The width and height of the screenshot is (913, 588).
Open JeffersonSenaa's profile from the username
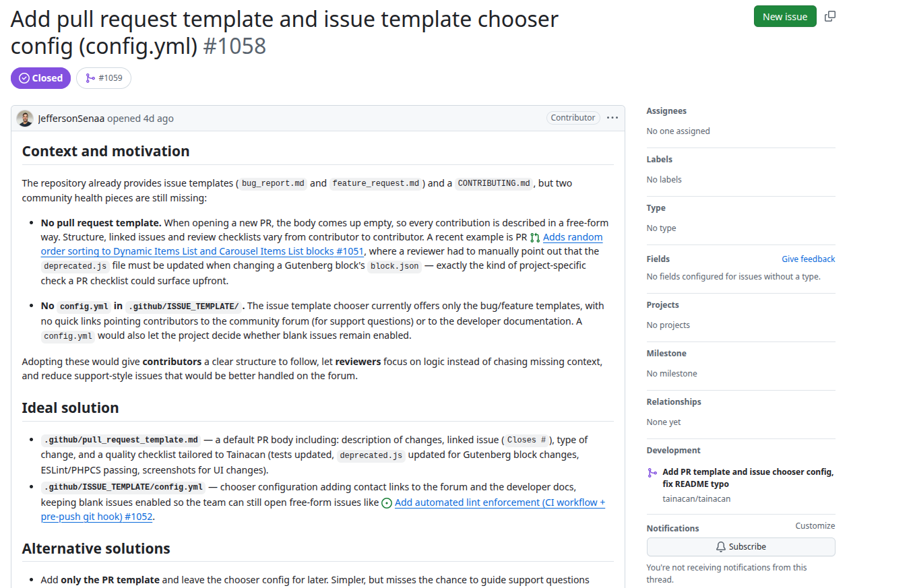[x=71, y=119]
